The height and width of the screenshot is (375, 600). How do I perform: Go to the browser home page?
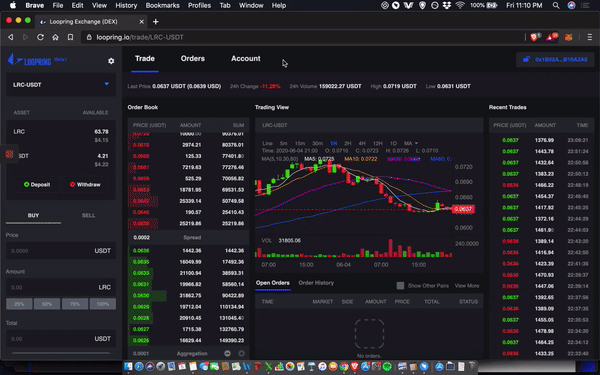55,37
